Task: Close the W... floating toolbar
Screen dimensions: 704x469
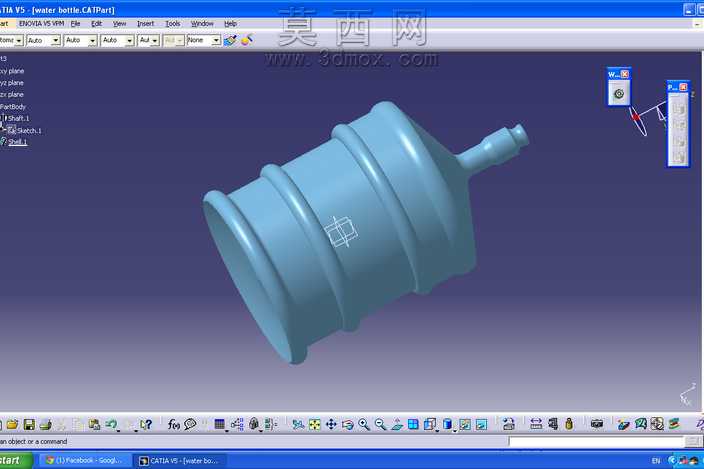Action: coord(625,74)
